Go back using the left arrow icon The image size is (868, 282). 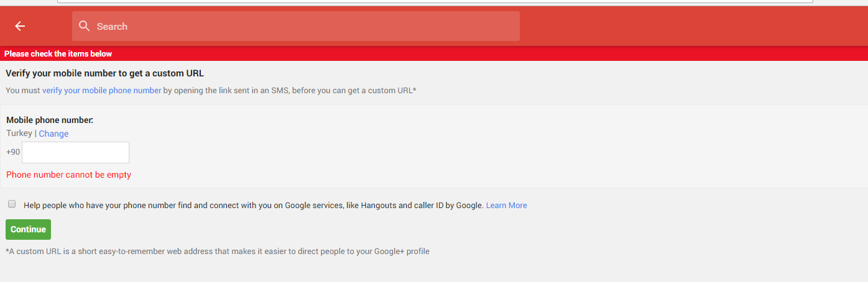point(20,26)
